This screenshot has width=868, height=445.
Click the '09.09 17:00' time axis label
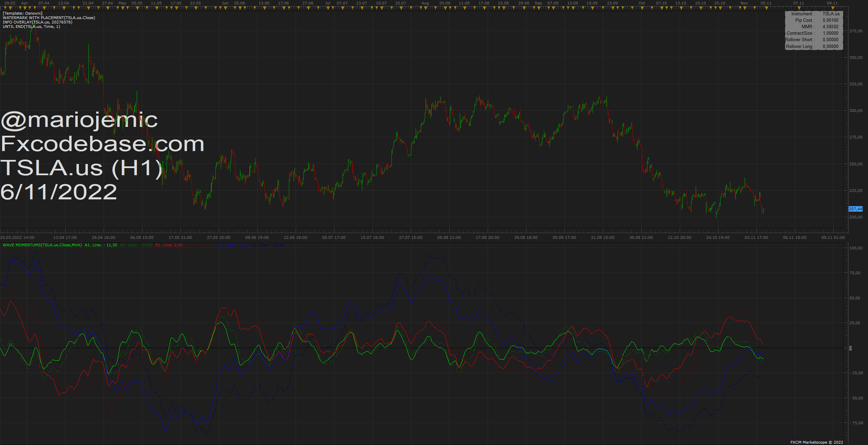point(564,237)
